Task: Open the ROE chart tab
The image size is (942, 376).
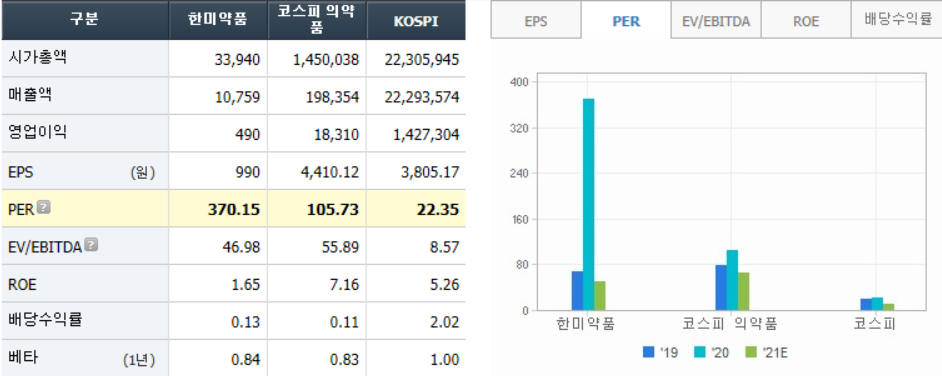Action: (x=806, y=21)
